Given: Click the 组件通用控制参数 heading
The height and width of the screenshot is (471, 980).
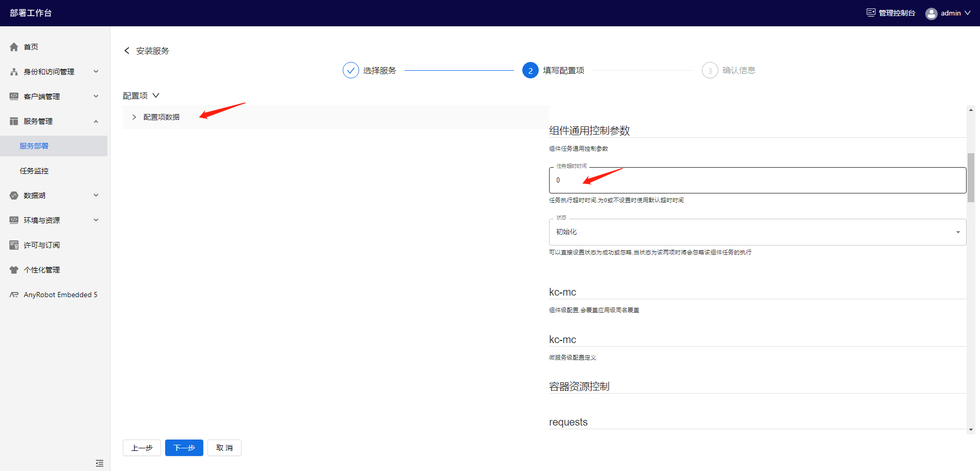Looking at the screenshot, I should click(x=589, y=131).
